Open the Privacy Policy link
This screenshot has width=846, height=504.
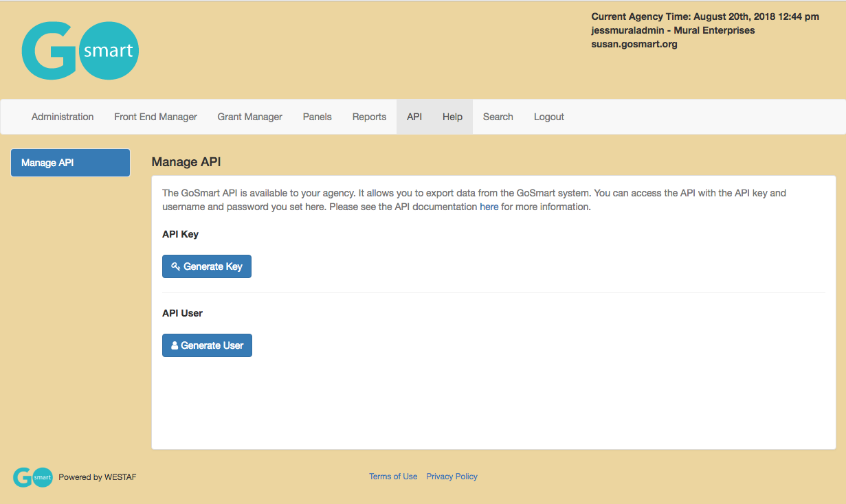[x=452, y=477]
